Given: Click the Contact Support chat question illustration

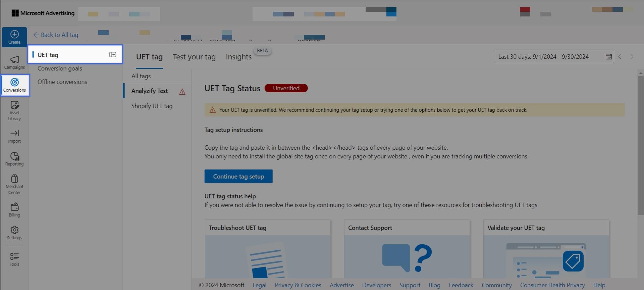Looking at the screenshot, I should click(407, 258).
